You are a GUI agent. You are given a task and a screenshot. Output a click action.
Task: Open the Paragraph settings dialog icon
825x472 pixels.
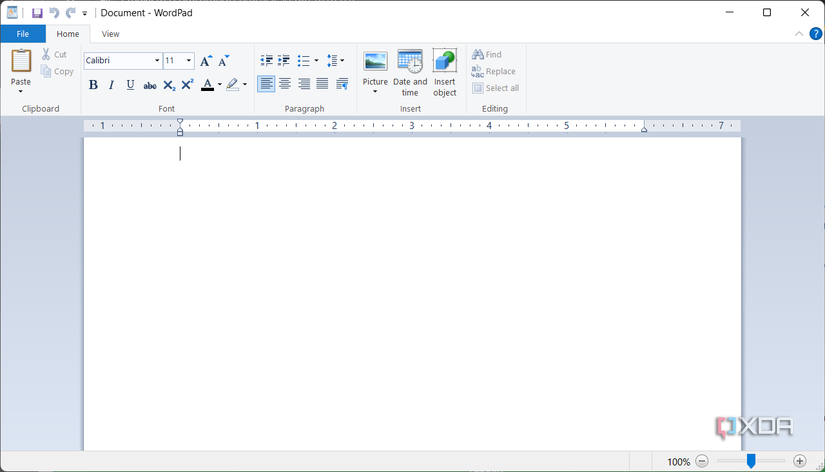pos(342,84)
